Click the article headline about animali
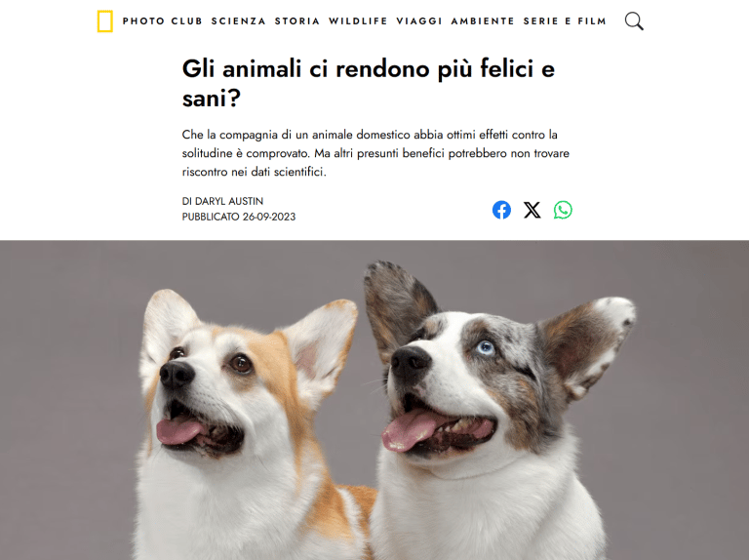 pos(369,83)
